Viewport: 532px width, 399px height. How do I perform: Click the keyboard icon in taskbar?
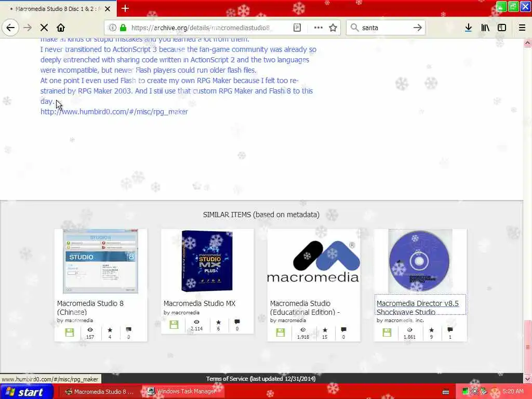pos(446,392)
